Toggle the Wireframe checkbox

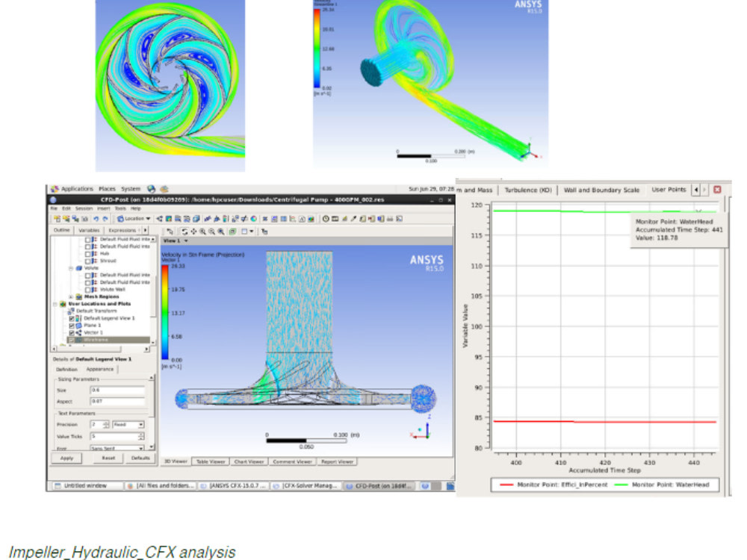pyautogui.click(x=72, y=340)
